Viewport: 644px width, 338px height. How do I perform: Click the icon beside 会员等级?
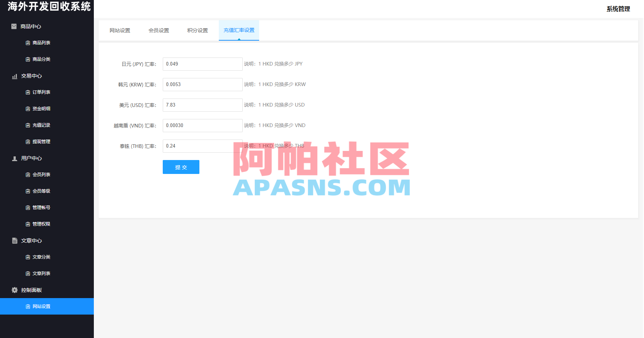pos(28,191)
